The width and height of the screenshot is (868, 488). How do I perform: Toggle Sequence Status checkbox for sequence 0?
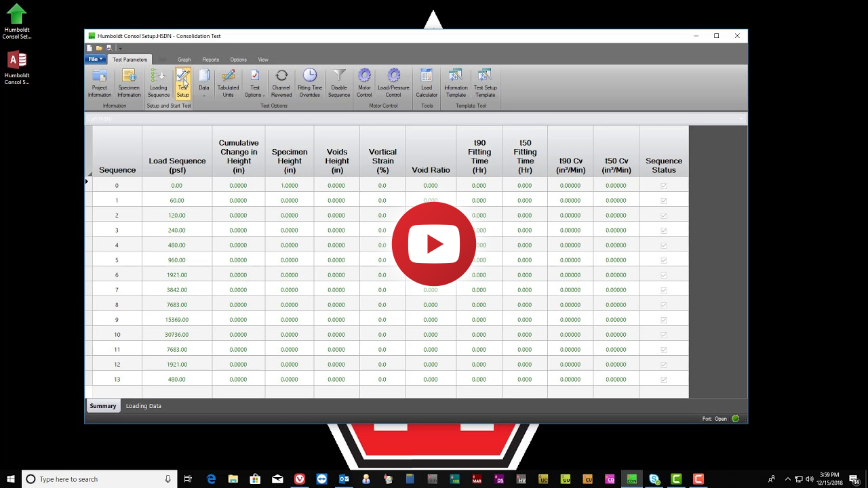[663, 186]
